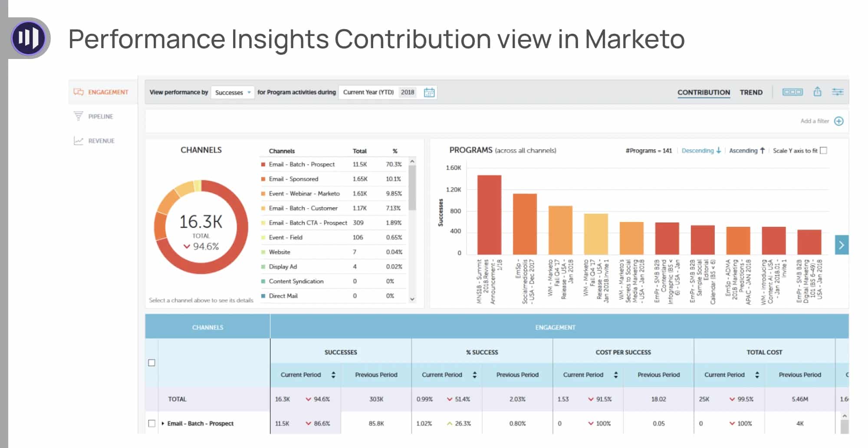868x448 pixels.
Task: Open the Pipeline section in sidebar
Action: (x=94, y=116)
